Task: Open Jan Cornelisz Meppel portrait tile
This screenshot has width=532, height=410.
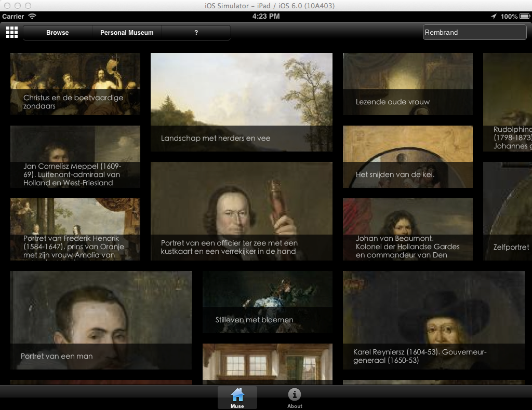Action: 75,157
